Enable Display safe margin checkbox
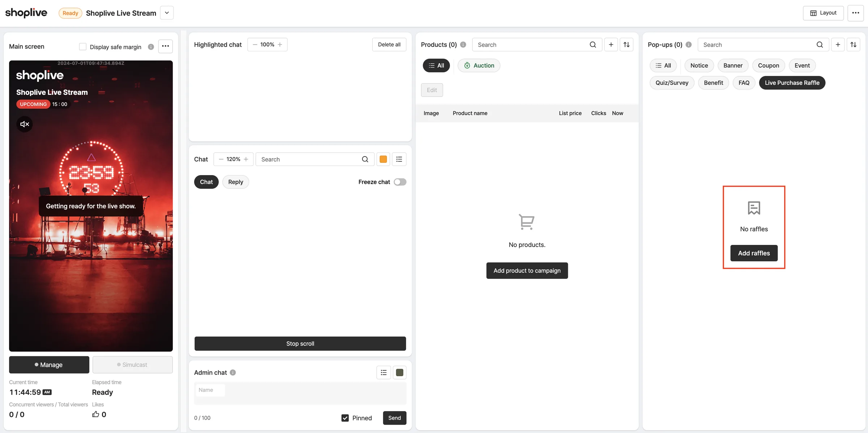The height and width of the screenshot is (433, 868). 82,47
